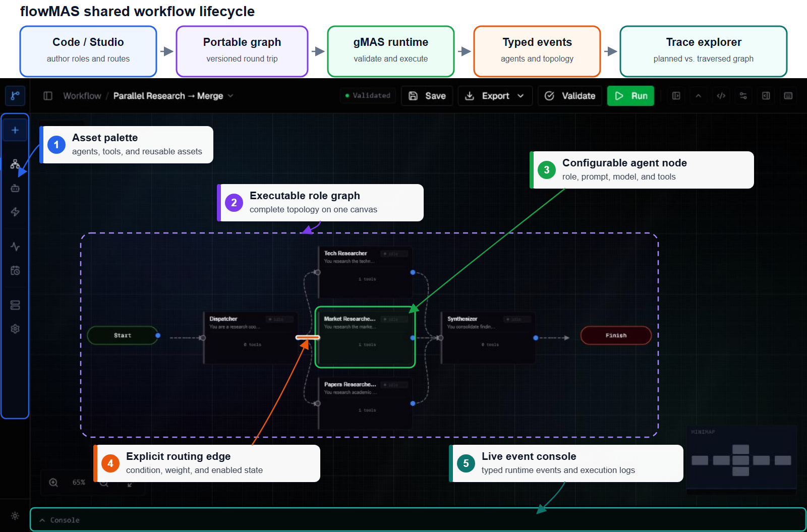Open the code view brackets icon
The height and width of the screenshot is (532, 807).
pos(721,96)
